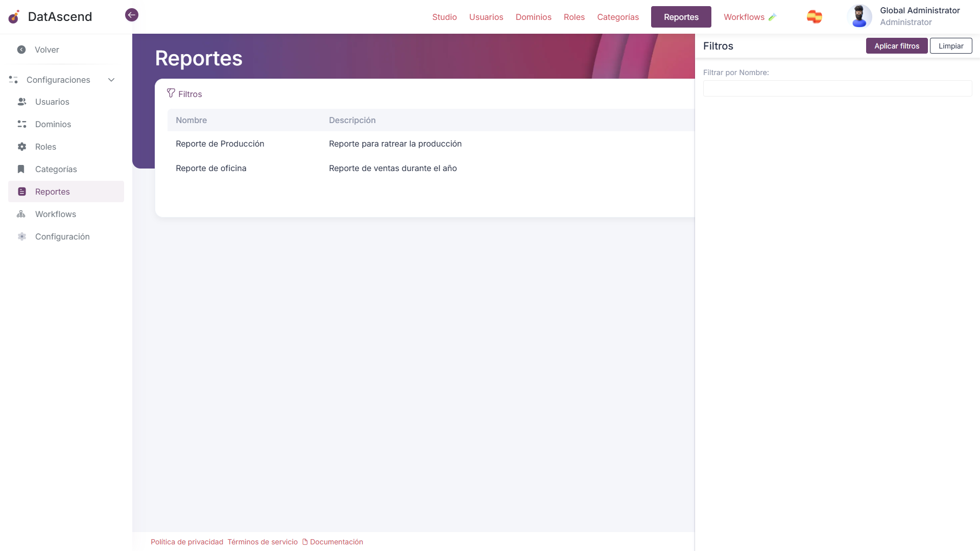Viewport: 980px width, 551px height.
Task: Open the Spanish flag language selector
Action: [x=814, y=17]
